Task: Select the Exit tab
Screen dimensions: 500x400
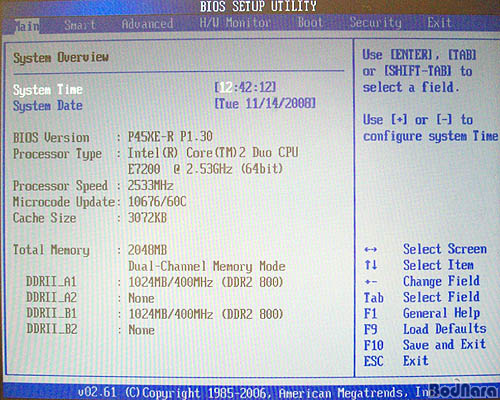Action: click(x=439, y=23)
